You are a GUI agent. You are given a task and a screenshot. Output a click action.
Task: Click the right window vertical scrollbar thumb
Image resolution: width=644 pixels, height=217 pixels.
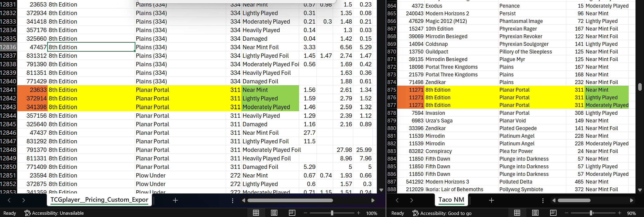pyautogui.click(x=640, y=87)
